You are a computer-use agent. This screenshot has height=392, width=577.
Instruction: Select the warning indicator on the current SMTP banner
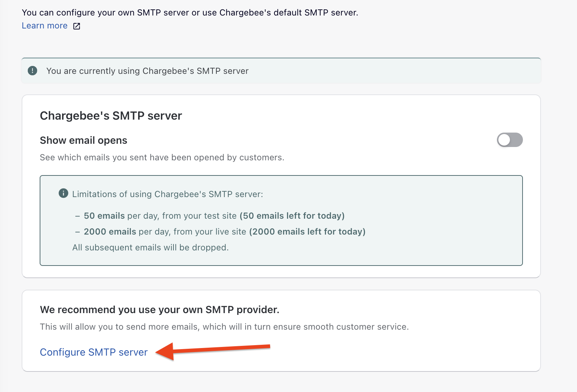(x=32, y=71)
